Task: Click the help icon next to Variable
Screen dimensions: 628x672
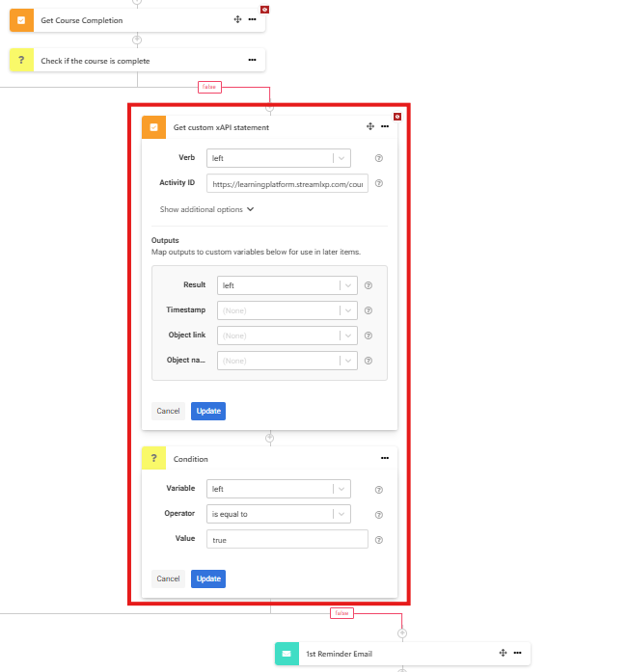Action: pyautogui.click(x=379, y=490)
